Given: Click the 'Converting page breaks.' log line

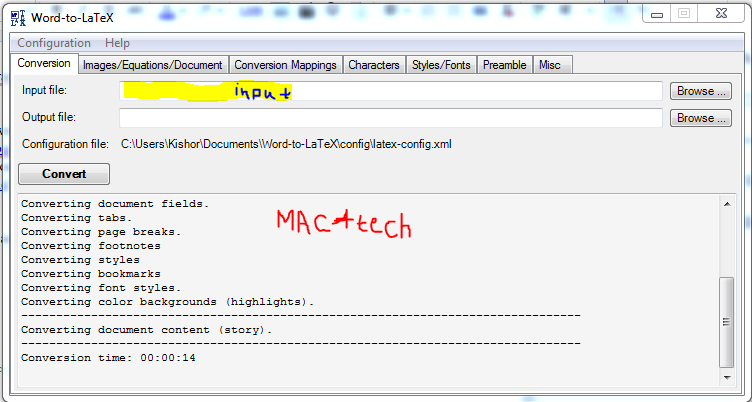Looking at the screenshot, I should coord(101,232).
